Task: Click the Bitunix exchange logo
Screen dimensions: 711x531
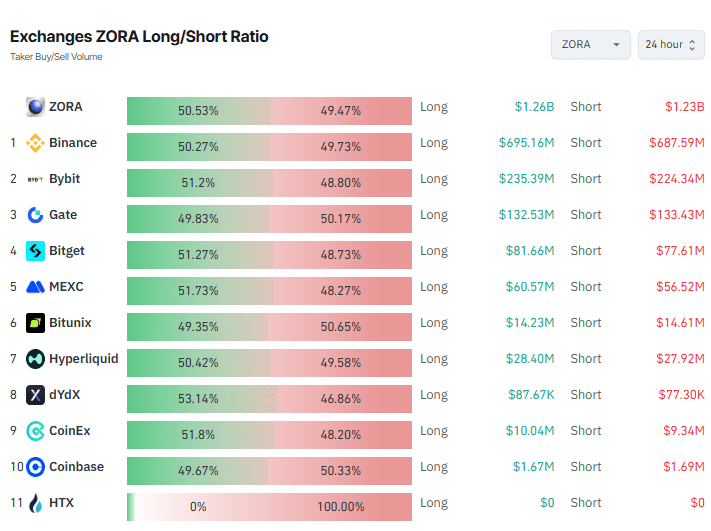Action: (35, 323)
